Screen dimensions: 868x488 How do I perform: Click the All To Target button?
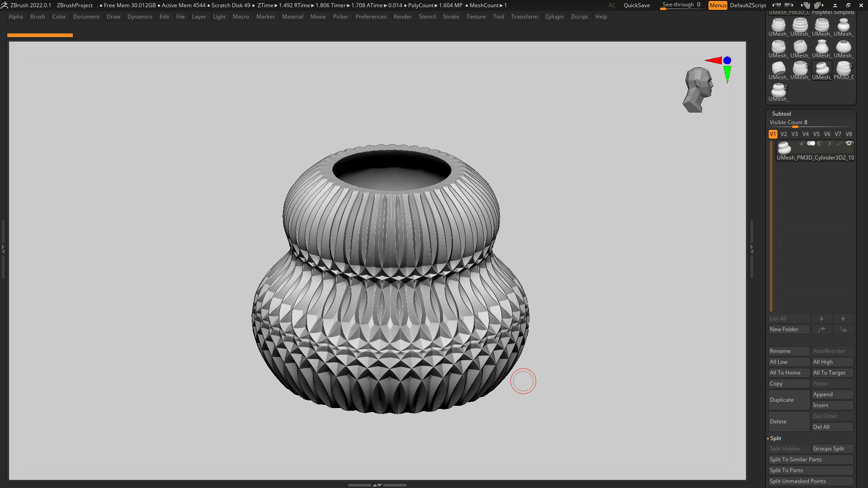(832, 373)
